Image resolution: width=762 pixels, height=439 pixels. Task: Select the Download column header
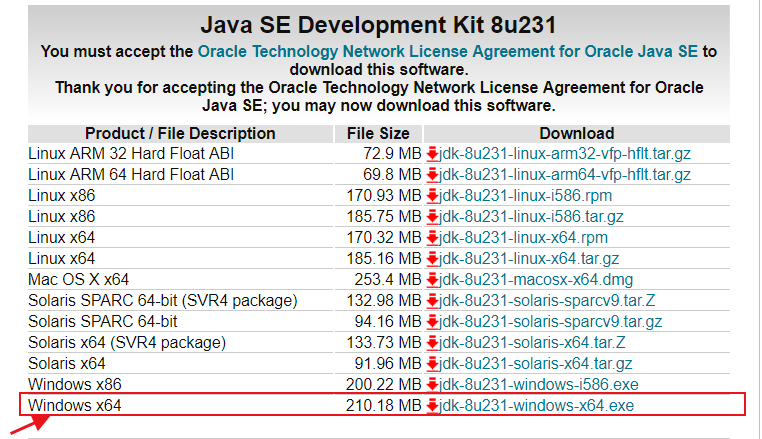pos(577,133)
